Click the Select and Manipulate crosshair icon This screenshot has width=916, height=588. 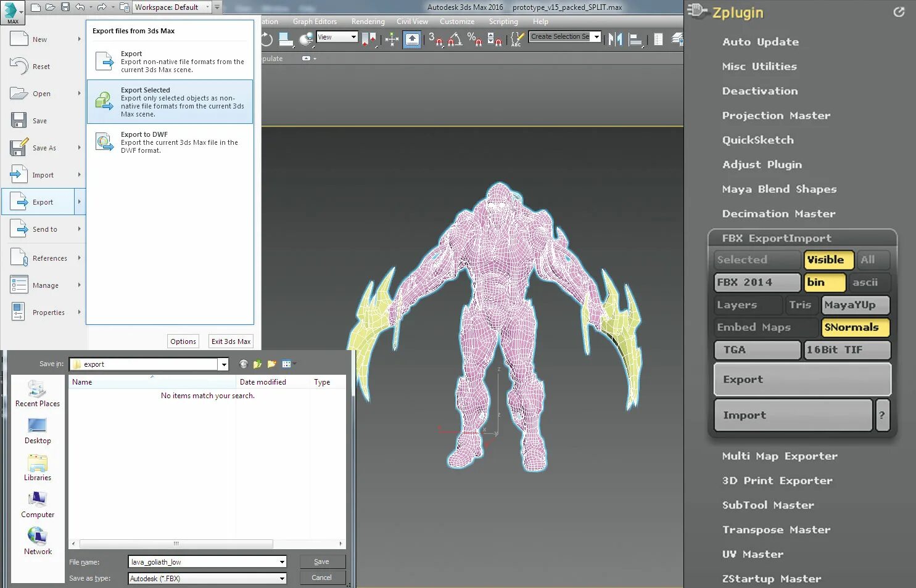pyautogui.click(x=392, y=39)
